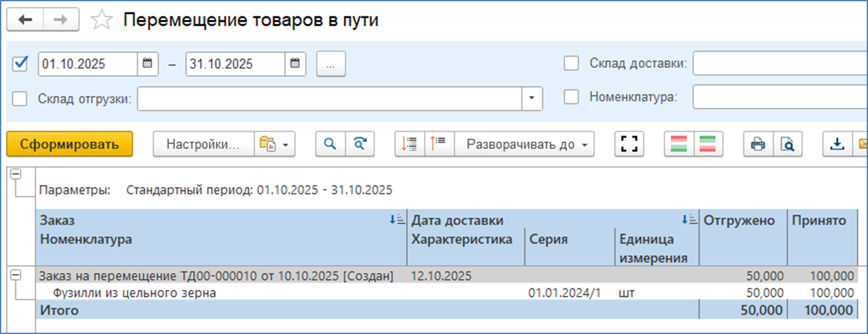The width and height of the screenshot is (868, 334).
Task: Open calendar for end date 31.10.2025
Action: 295,64
